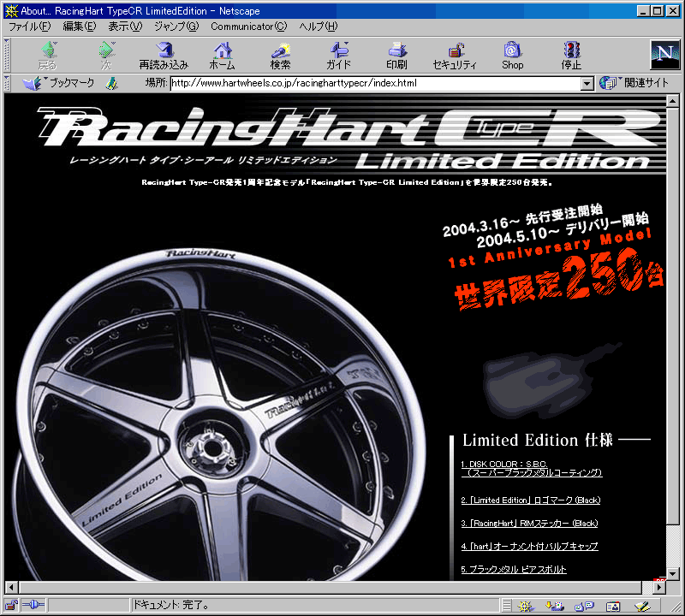Click the Netscape N logo
Screen dimensions: 685x616
(x=665, y=55)
